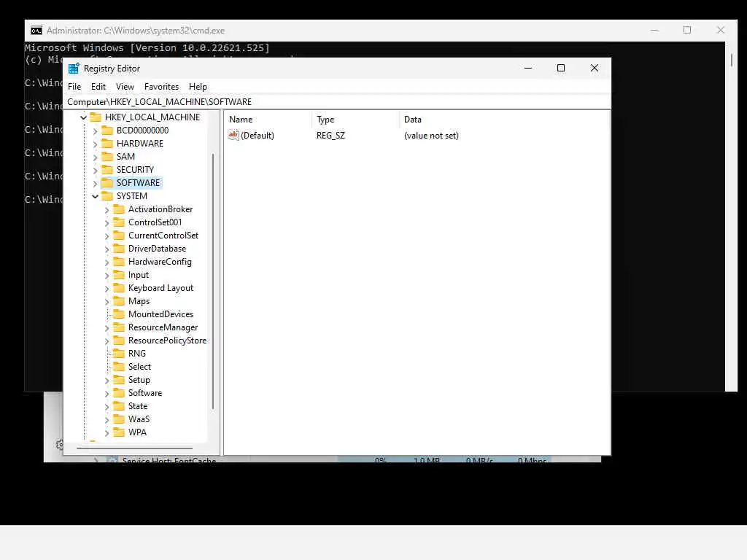The width and height of the screenshot is (747, 560).
Task: Click the (Default) string value icon
Action: [x=233, y=135]
